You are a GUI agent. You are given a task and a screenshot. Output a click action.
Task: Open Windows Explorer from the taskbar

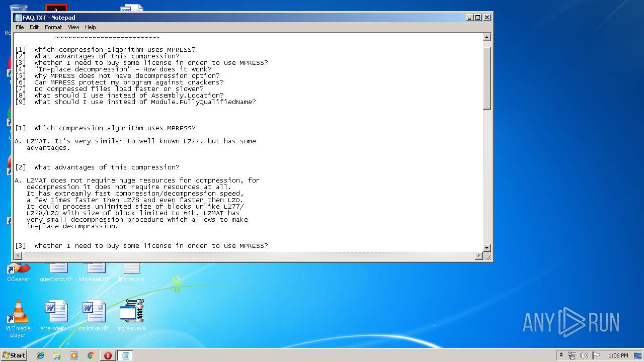pyautogui.click(x=57, y=355)
